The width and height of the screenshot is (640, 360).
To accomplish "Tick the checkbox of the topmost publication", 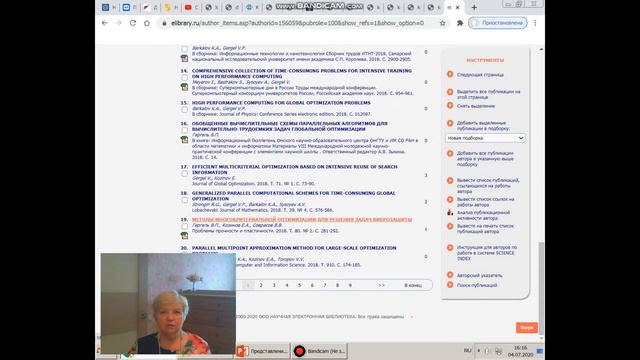I will pos(184,49).
